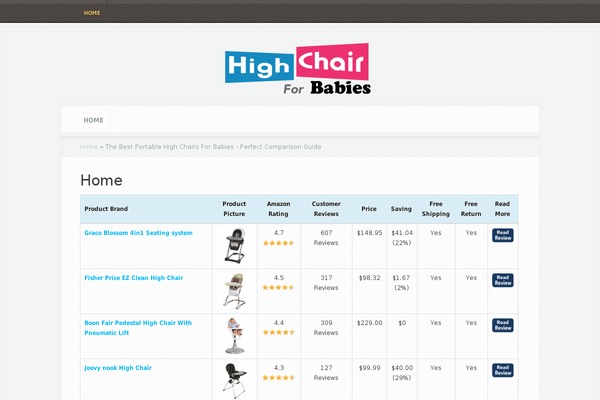Click the Home page heading
This screenshot has width=600, height=400.
point(101,180)
